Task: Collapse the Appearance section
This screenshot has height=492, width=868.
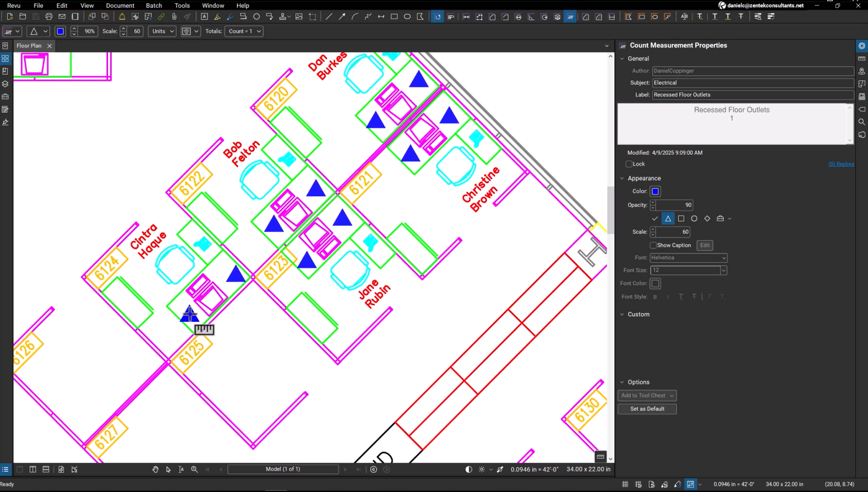Action: pos(623,179)
